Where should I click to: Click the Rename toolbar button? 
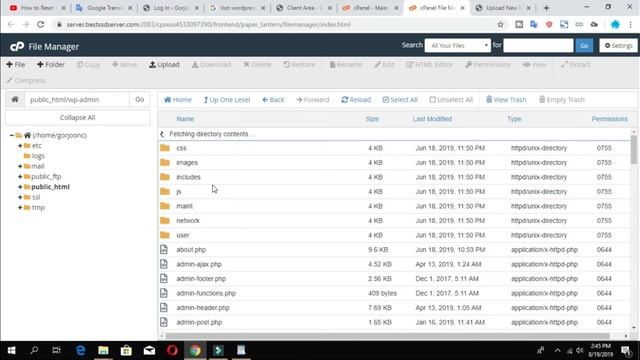coord(346,64)
